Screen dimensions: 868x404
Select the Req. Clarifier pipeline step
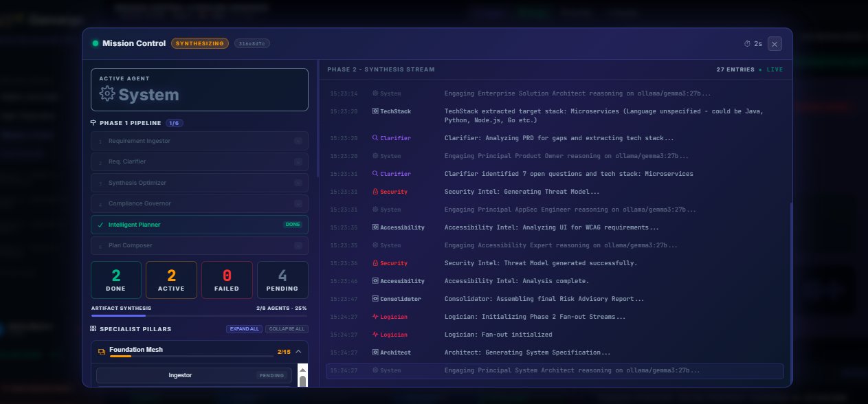click(199, 161)
